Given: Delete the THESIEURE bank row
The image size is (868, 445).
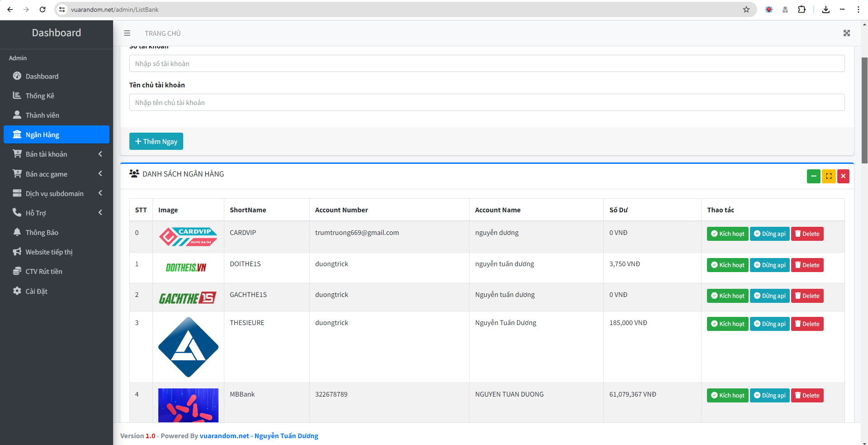Looking at the screenshot, I should pos(807,324).
